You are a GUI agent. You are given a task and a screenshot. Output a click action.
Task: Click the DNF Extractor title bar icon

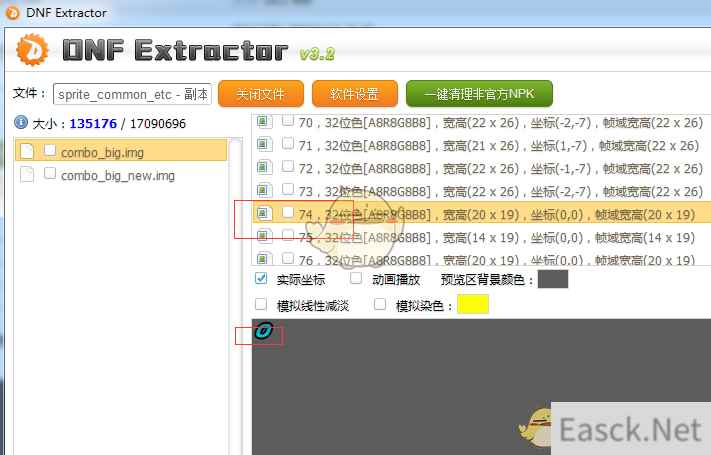click(12, 13)
